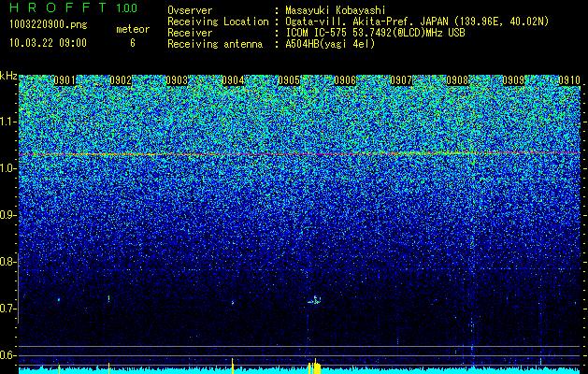Select the Ogata-vill. Akita-Pref. JAPAN location text
This screenshot has height=374, width=588.
(417, 22)
